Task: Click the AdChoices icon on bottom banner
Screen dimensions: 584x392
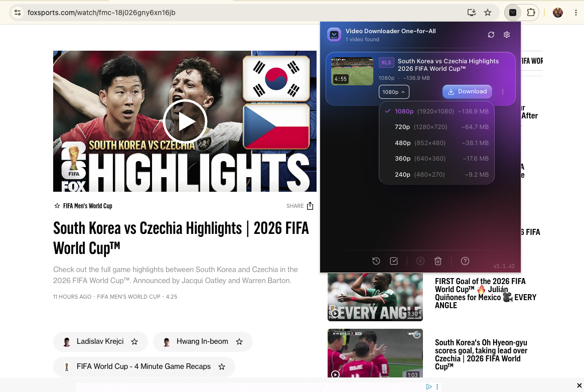Action: (x=429, y=387)
